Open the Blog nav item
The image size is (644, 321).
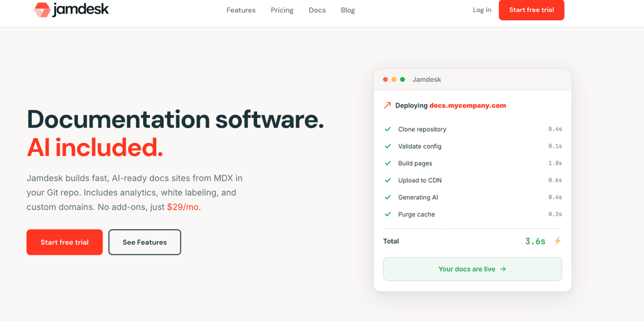tap(348, 10)
